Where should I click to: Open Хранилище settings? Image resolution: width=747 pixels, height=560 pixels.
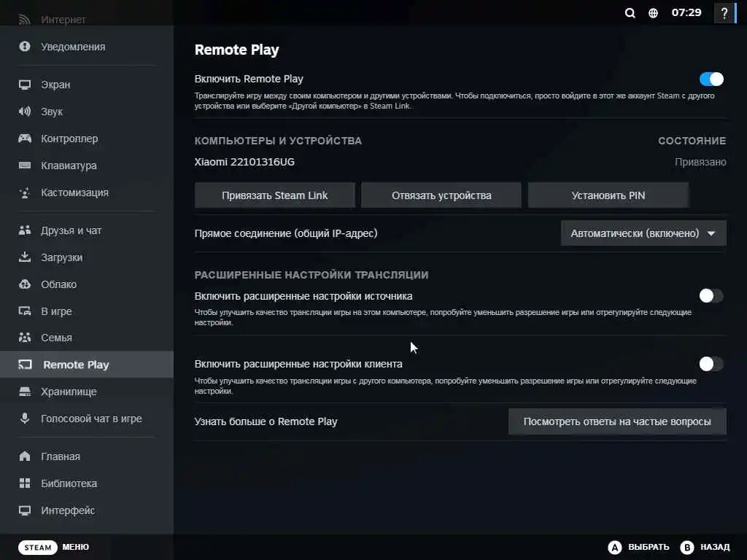click(87, 392)
